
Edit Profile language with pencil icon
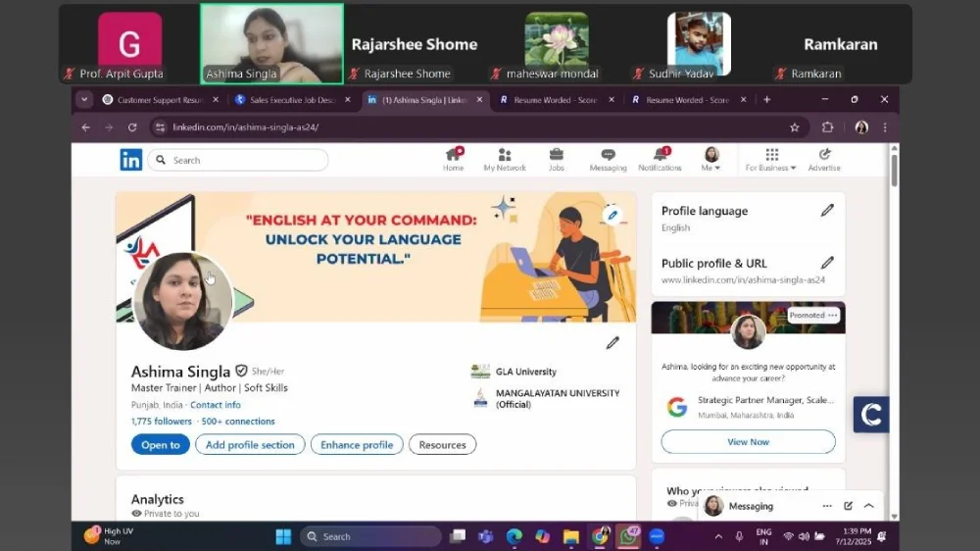(x=827, y=211)
